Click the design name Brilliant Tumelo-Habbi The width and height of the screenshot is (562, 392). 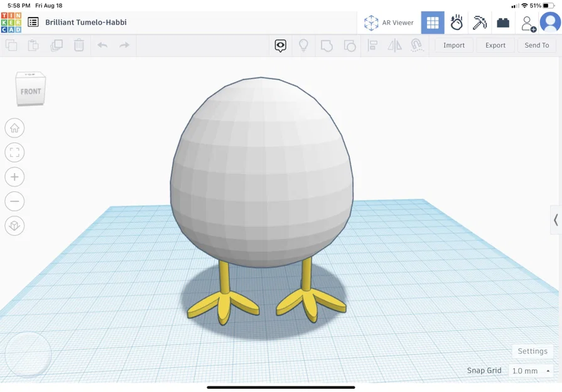pos(86,22)
